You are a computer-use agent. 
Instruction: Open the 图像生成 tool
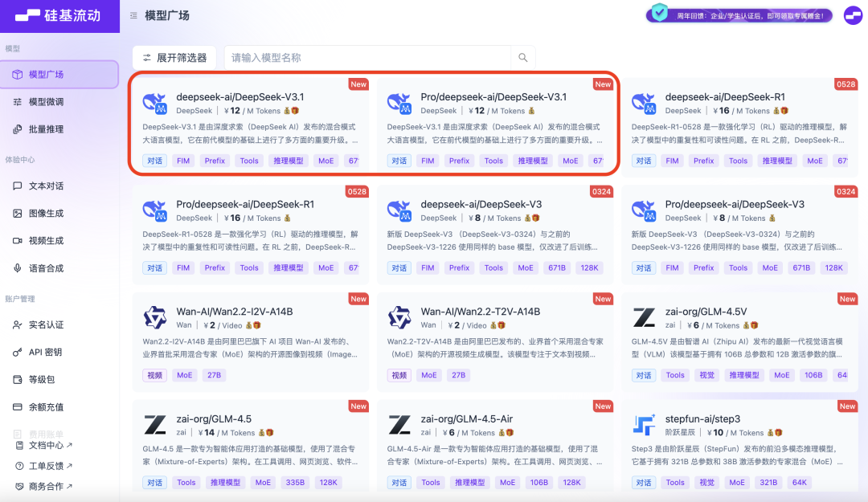(x=48, y=214)
